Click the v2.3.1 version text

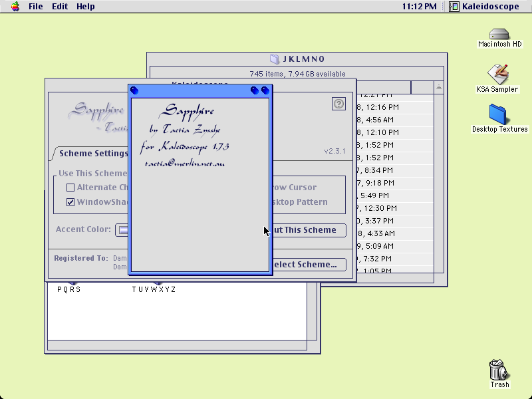[334, 151]
